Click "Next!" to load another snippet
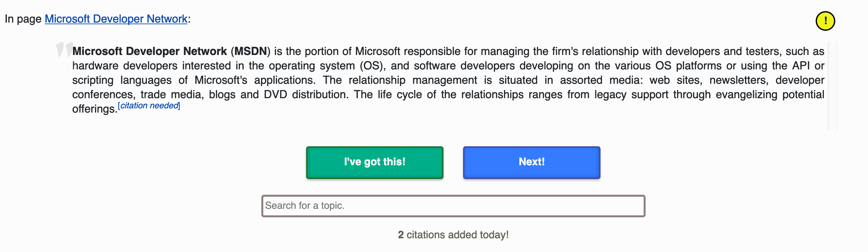 pyautogui.click(x=531, y=162)
